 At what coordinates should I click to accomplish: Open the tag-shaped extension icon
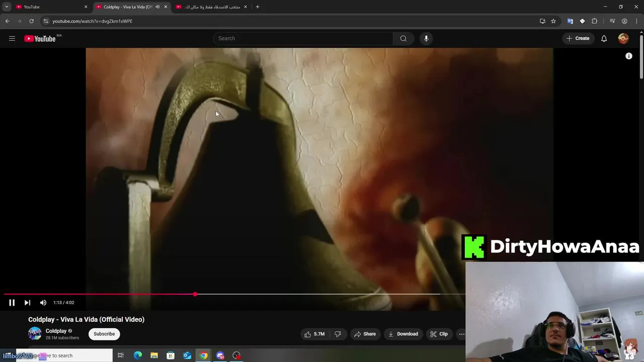pyautogui.click(x=582, y=21)
